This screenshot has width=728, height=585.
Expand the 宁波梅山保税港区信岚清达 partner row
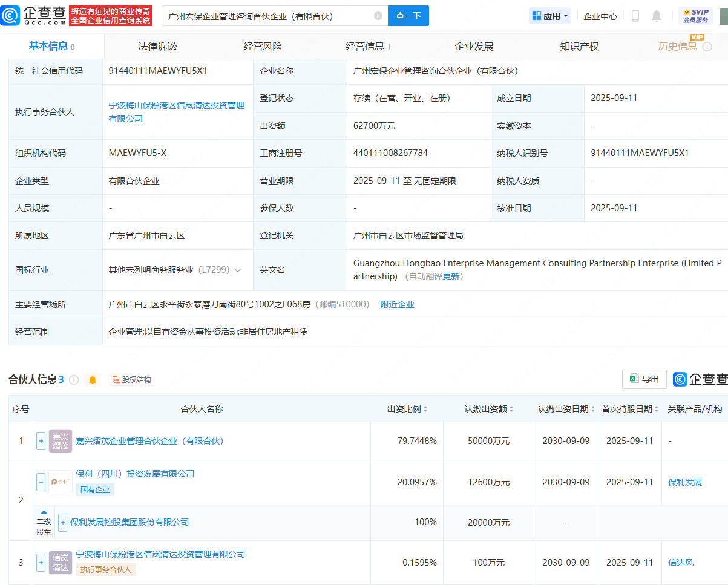[41, 562]
